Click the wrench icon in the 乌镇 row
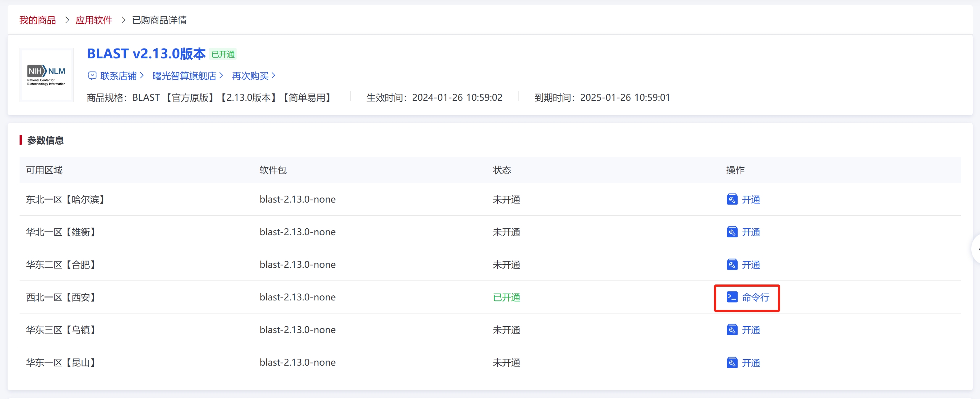 (731, 330)
